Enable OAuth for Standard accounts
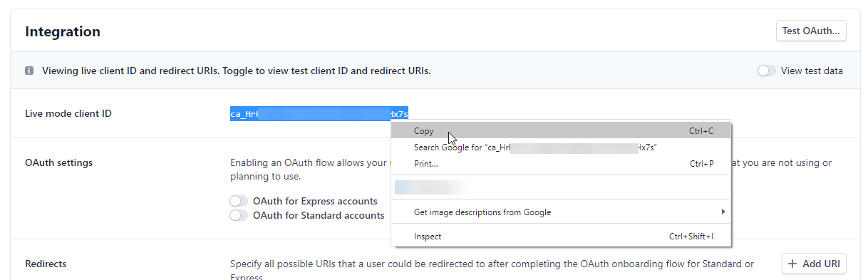This screenshot has width=868, height=280. [239, 215]
